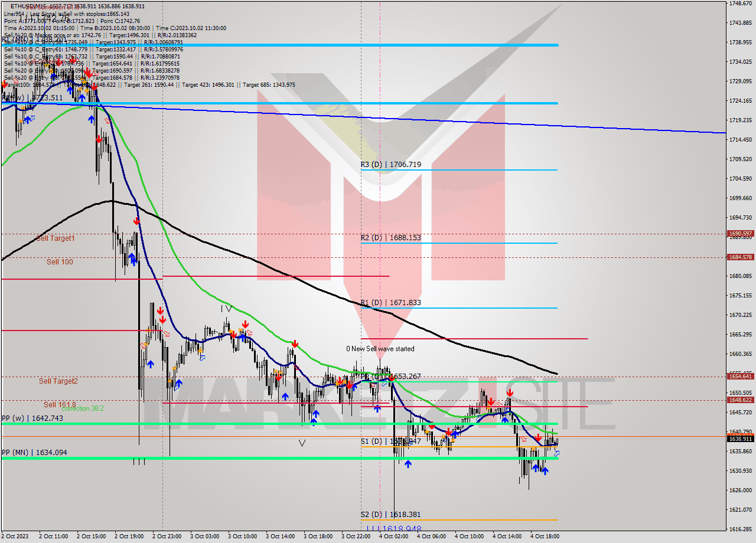
Task: Click the '0 New Sell wave started' annotation
Action: [x=380, y=349]
